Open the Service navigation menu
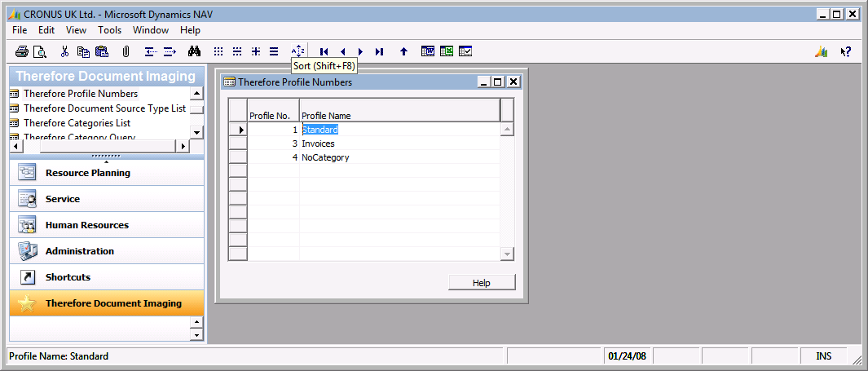This screenshot has height=371, width=868. pyautogui.click(x=107, y=199)
